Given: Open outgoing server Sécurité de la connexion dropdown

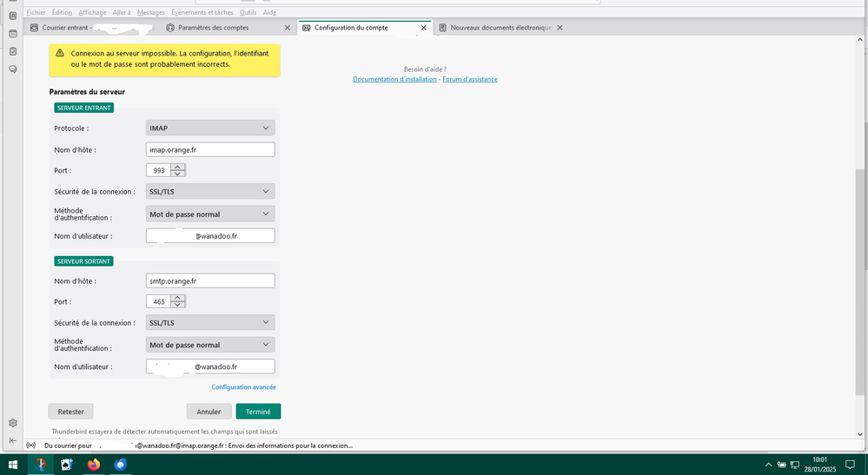Looking at the screenshot, I should tap(210, 322).
